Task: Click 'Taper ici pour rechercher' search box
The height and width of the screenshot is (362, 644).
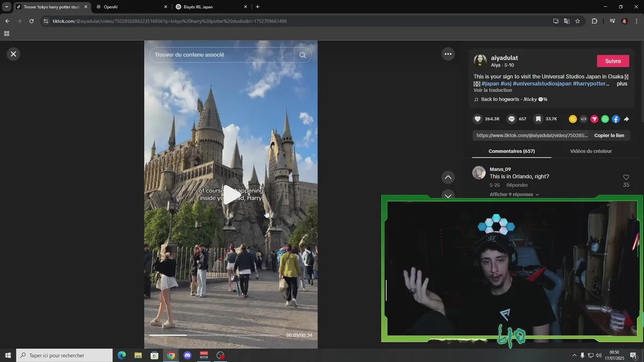Action: pyautogui.click(x=64, y=355)
